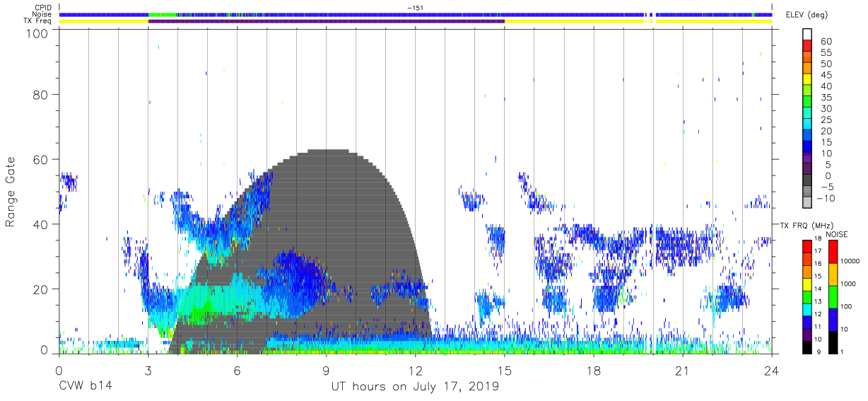Viewport: 868px width, 401px height.
Task: Click elevation legend value 45
Action: (x=826, y=75)
